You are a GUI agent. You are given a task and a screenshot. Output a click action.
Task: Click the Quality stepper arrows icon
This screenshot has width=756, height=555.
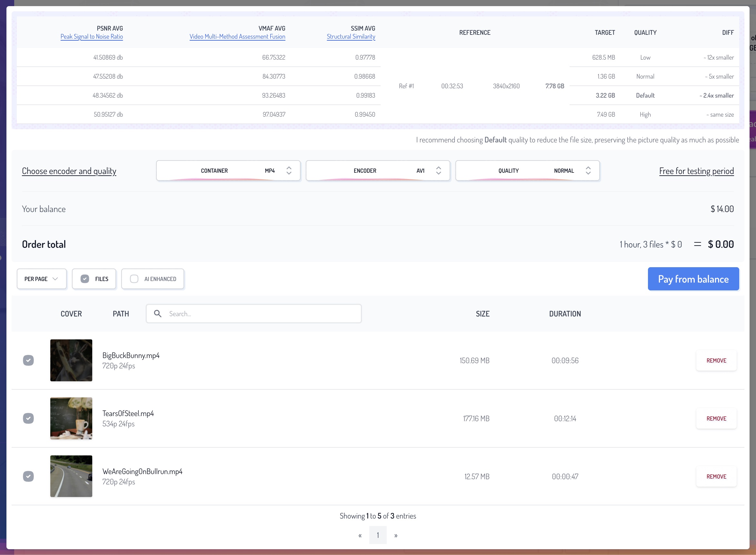point(588,171)
